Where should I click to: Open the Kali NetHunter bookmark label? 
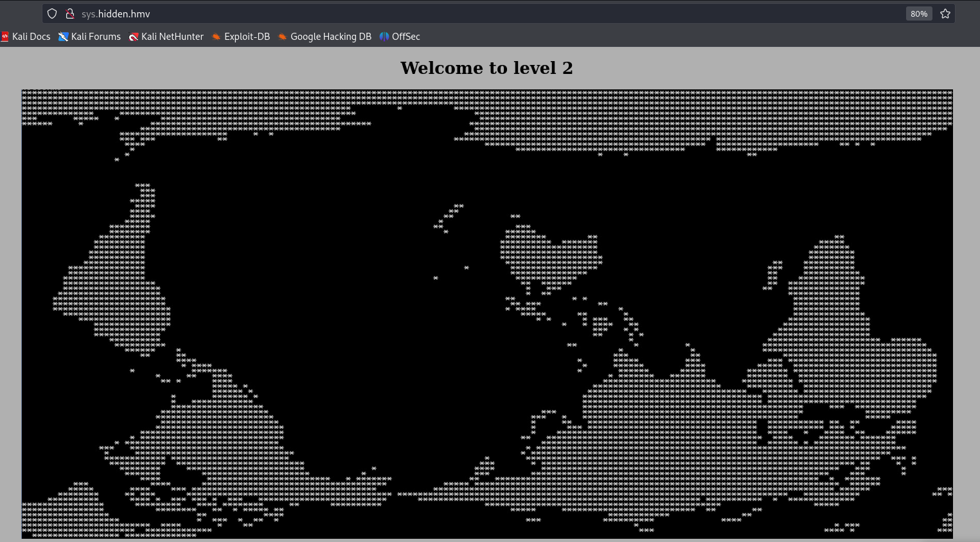tap(172, 37)
